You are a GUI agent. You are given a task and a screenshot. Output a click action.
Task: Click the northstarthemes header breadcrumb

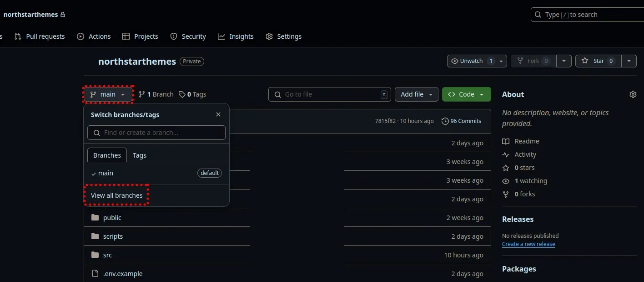tap(30, 15)
